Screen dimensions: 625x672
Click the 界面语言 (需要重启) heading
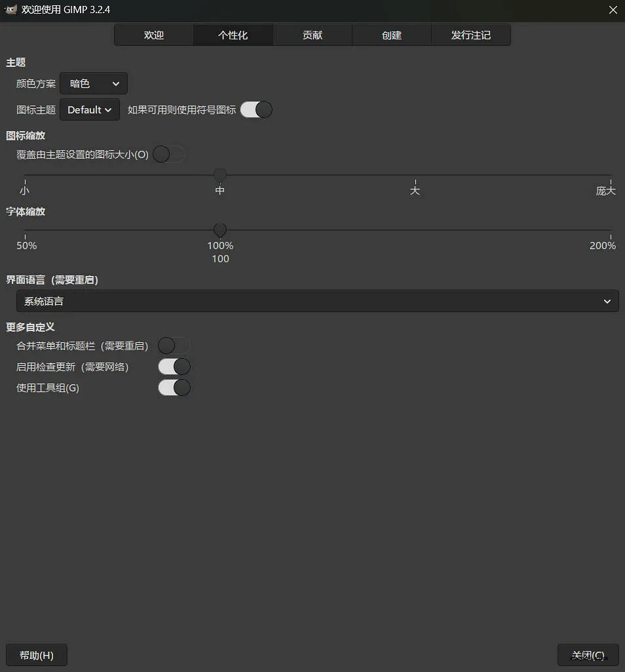52,280
